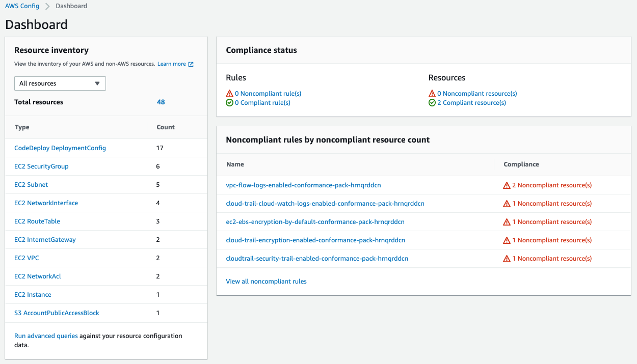The height and width of the screenshot is (364, 637).
Task: Open vpc-flow-logs-enabled-conformance-pack rule
Action: [304, 185]
